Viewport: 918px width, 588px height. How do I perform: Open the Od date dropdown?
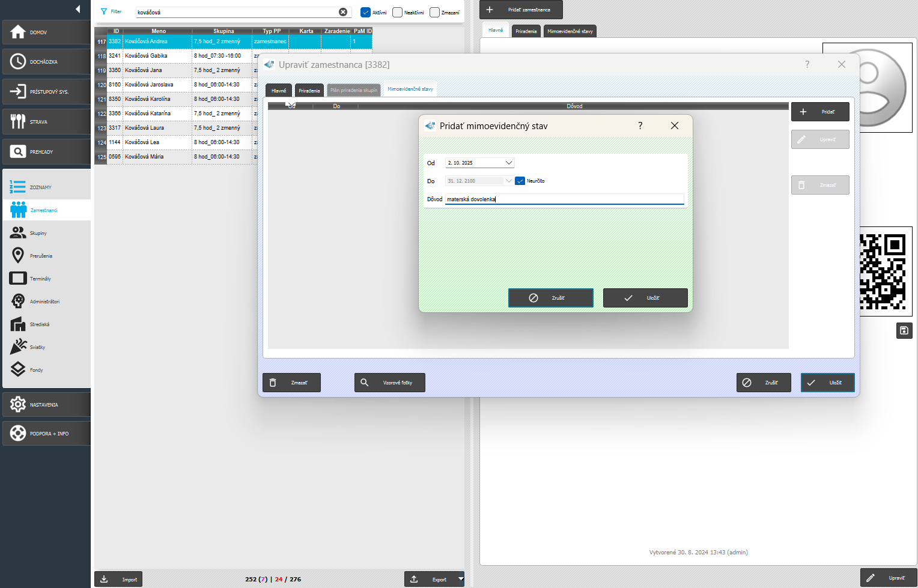509,163
